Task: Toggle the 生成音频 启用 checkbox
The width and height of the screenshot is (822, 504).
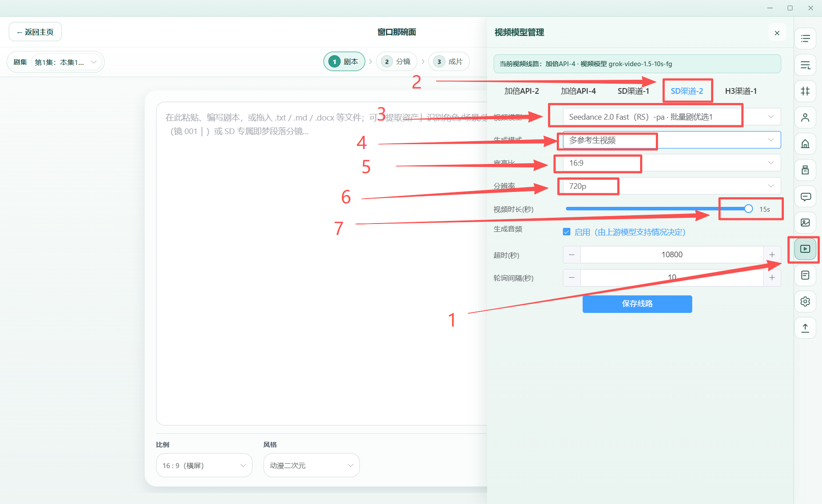Action: coord(566,232)
